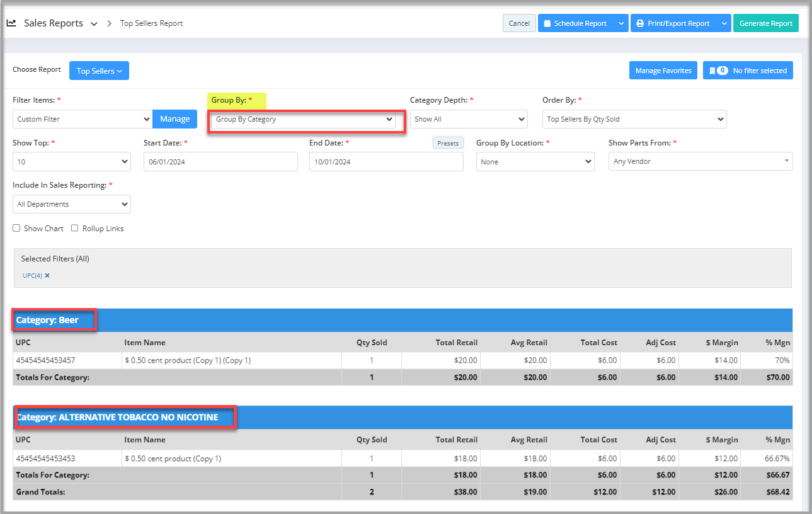Enable the Show Chart checkbox
This screenshot has height=514, width=812.
pos(16,228)
